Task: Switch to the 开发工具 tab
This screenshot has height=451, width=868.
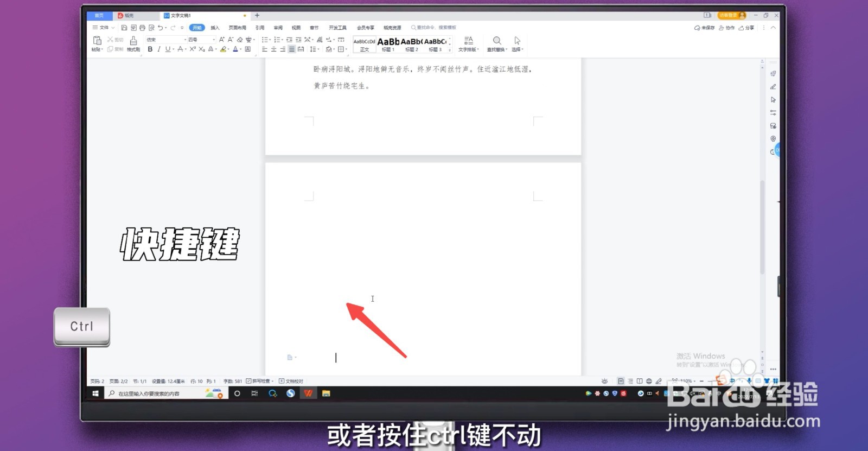Action: pyautogui.click(x=337, y=28)
